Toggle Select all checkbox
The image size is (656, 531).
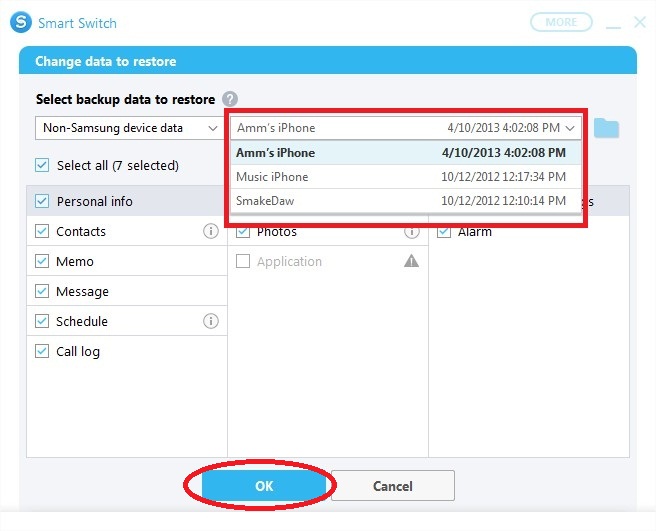pyautogui.click(x=42, y=165)
